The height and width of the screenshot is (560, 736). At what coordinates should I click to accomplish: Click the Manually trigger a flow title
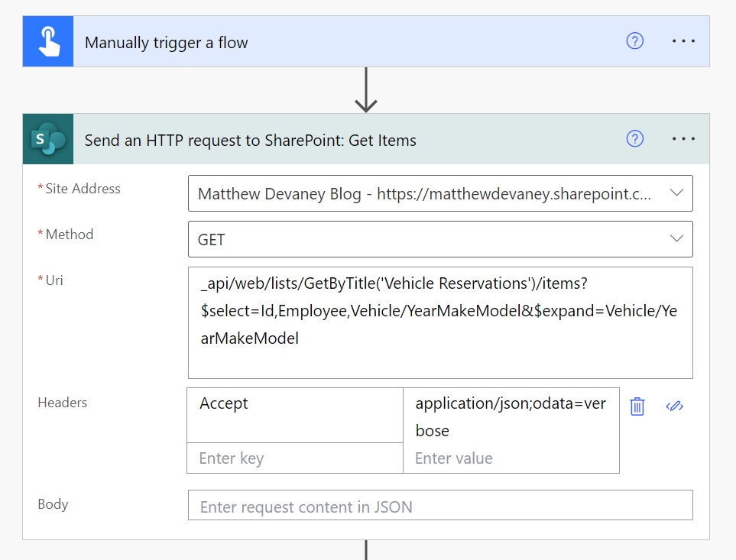(x=166, y=43)
